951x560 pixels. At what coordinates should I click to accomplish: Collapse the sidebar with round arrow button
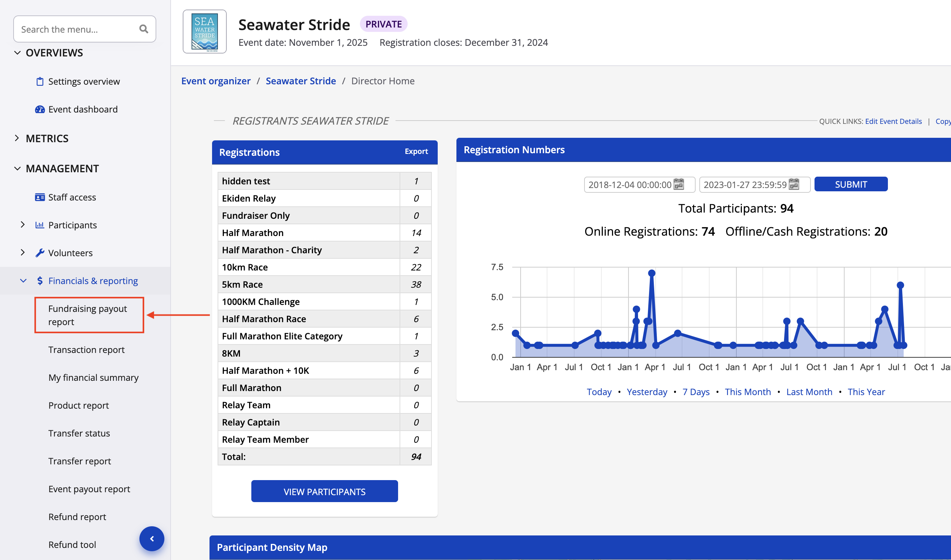click(x=152, y=539)
